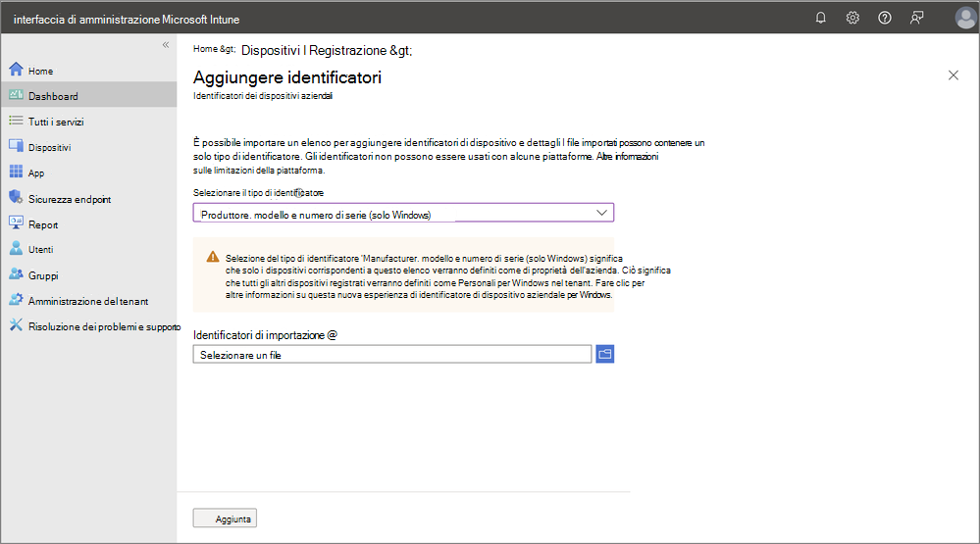Click the Aggiunta button

(x=225, y=518)
